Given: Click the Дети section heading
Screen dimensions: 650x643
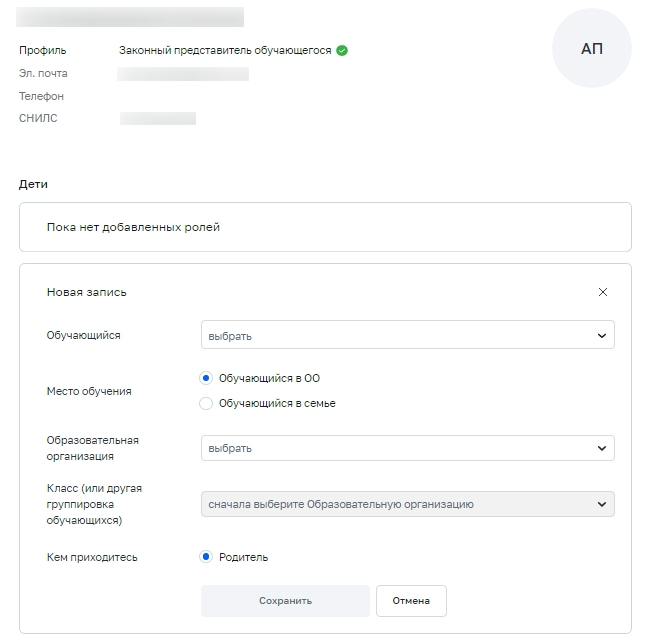Looking at the screenshot, I should coord(33,184).
